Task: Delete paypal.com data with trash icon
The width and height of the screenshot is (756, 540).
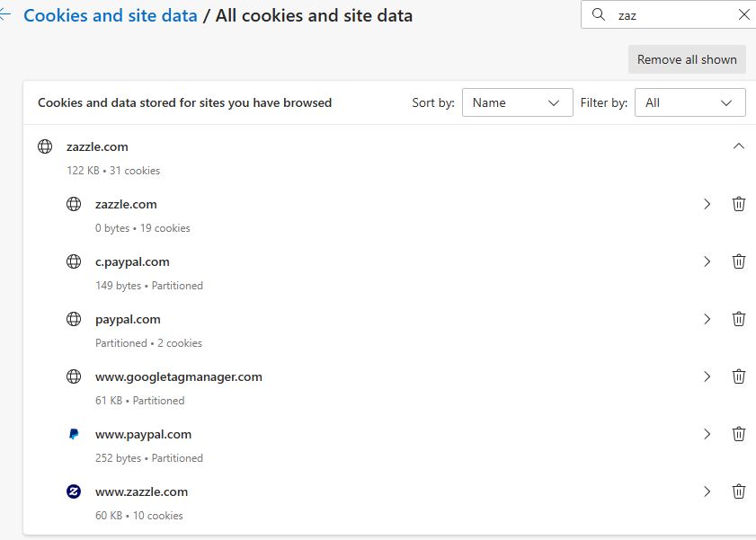Action: pyautogui.click(x=739, y=319)
